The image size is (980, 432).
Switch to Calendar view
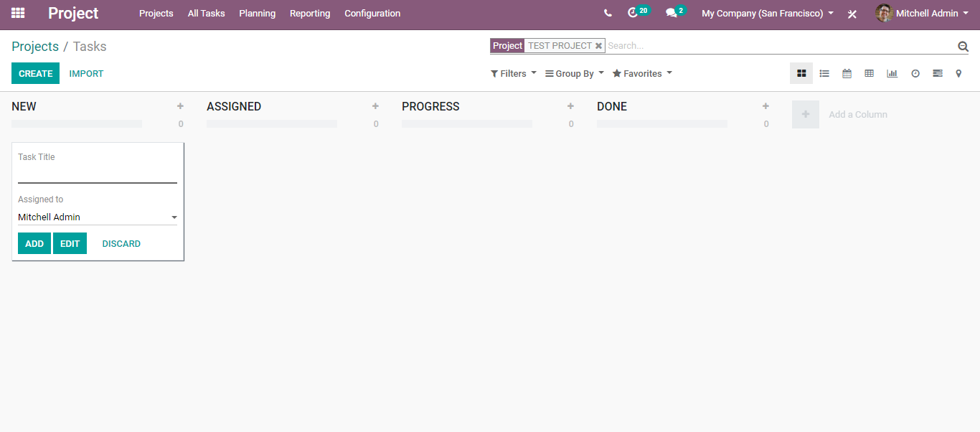(x=847, y=73)
